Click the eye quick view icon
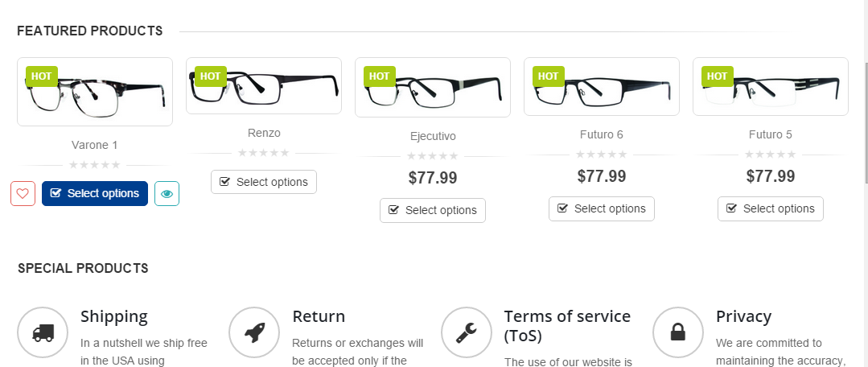Image resolution: width=868 pixels, height=367 pixels. [167, 193]
